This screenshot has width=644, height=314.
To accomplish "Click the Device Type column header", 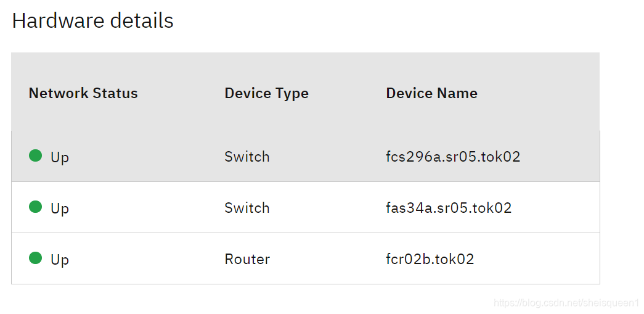I will point(266,93).
